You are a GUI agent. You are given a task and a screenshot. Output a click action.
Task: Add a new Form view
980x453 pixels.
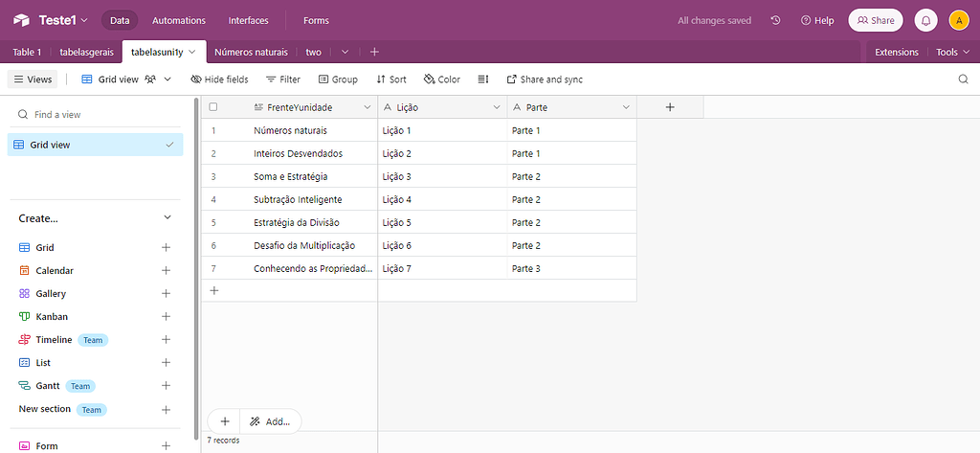point(166,446)
